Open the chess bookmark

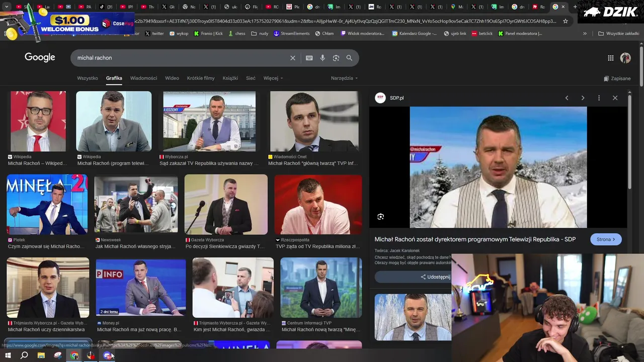click(x=237, y=34)
